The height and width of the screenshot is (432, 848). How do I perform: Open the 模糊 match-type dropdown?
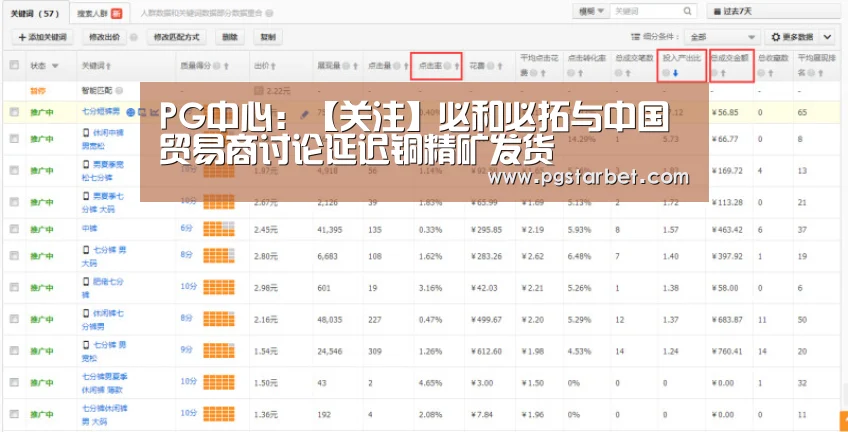click(591, 11)
